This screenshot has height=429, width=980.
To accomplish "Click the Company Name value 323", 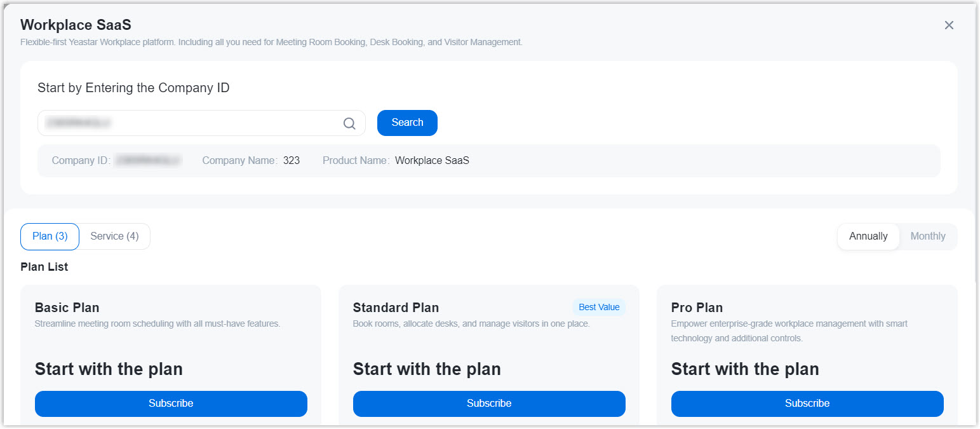I will coord(292,161).
